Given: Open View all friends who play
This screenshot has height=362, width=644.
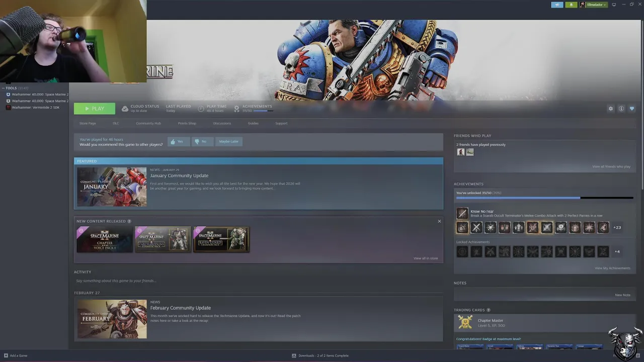Looking at the screenshot, I should pos(611,166).
